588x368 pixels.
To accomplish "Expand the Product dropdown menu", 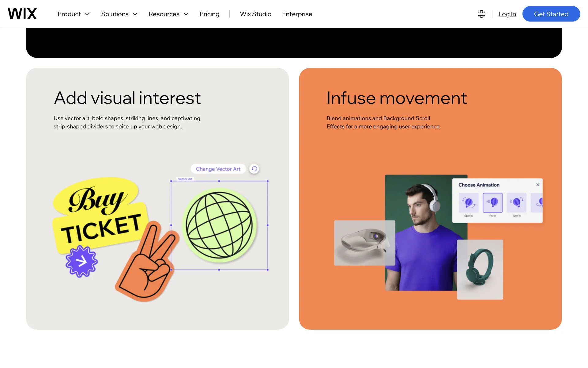I will point(73,14).
